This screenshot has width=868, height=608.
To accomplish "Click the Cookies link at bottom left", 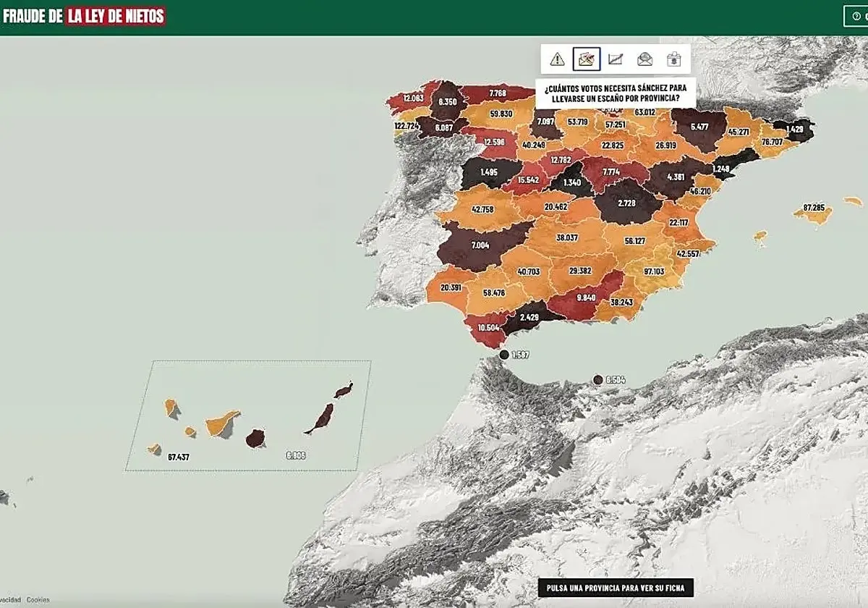I will pos(38,599).
